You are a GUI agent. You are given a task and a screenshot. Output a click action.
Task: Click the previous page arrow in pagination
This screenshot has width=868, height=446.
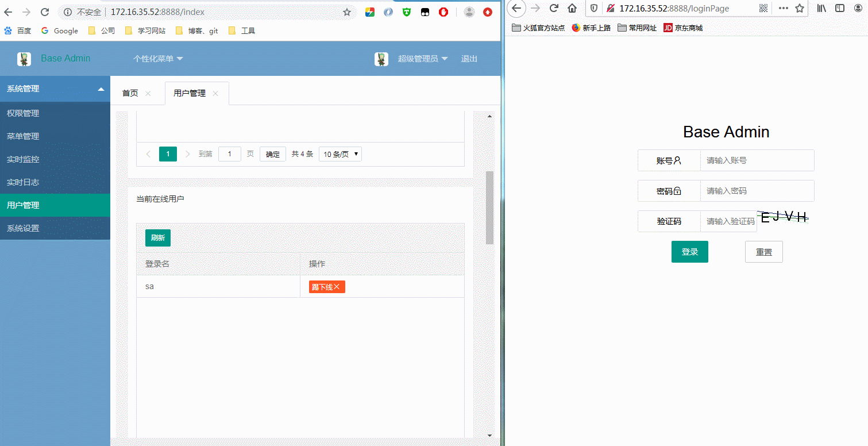[148, 154]
